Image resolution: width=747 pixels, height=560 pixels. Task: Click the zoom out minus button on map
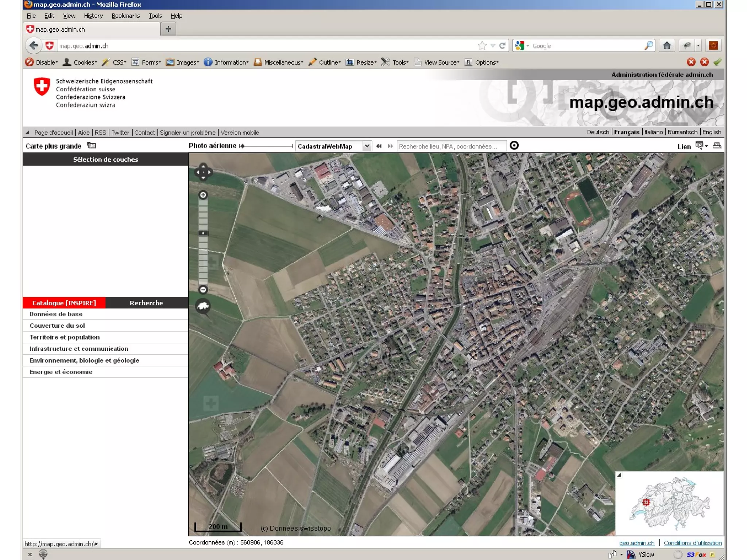click(x=203, y=289)
